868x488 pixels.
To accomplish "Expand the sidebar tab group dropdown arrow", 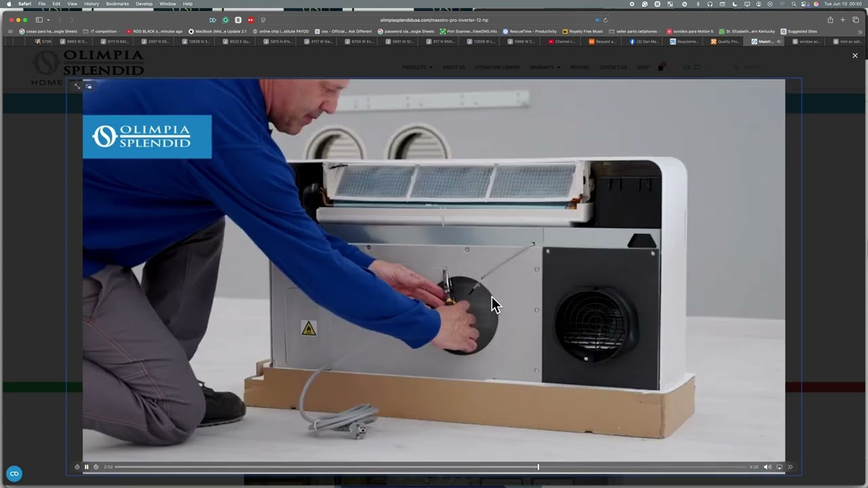I will point(48,20).
